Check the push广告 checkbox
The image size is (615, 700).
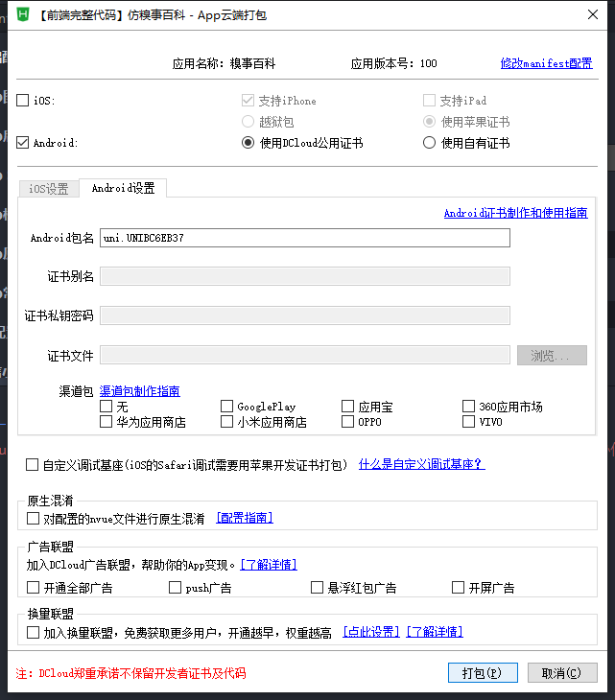click(x=175, y=588)
